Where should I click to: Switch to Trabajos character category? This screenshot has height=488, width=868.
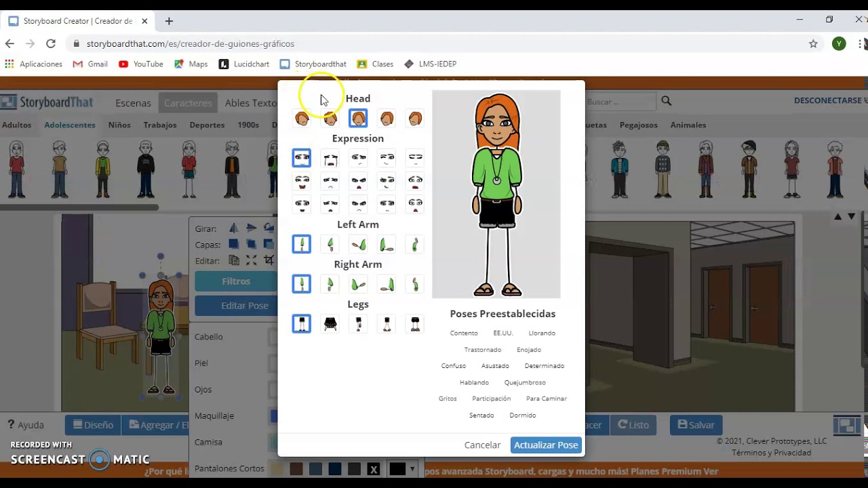point(160,125)
